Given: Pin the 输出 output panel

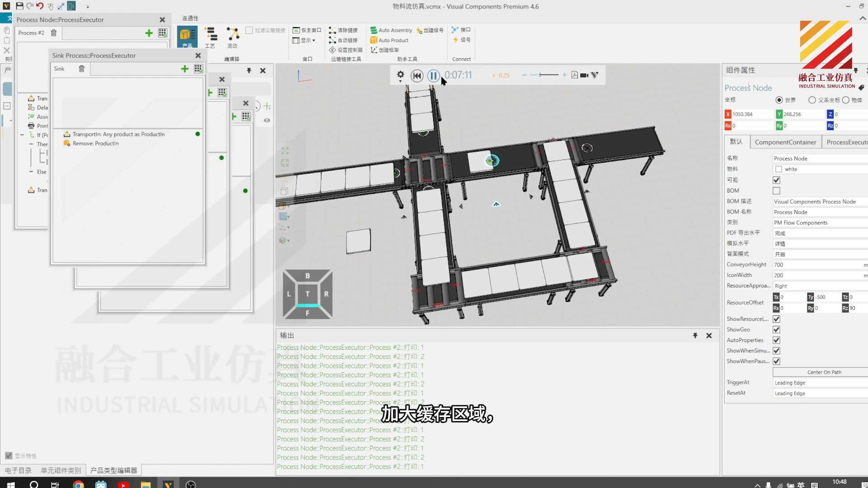Looking at the screenshot, I should click(695, 335).
